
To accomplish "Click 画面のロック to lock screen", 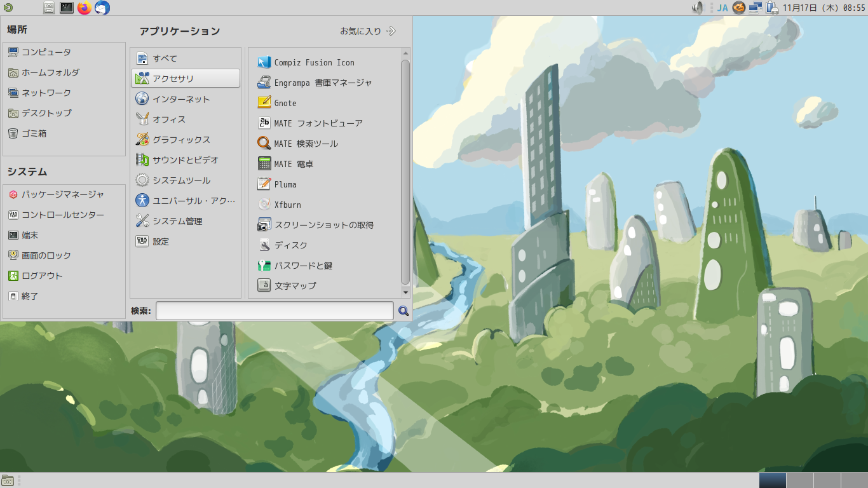I will [x=64, y=255].
